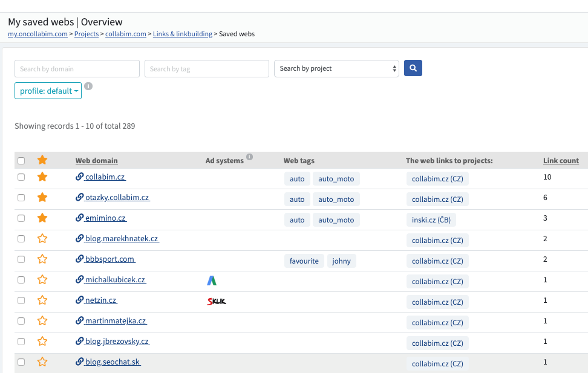
Task: Check the martinmatejka.cz row checkbox
Action: [x=21, y=321]
